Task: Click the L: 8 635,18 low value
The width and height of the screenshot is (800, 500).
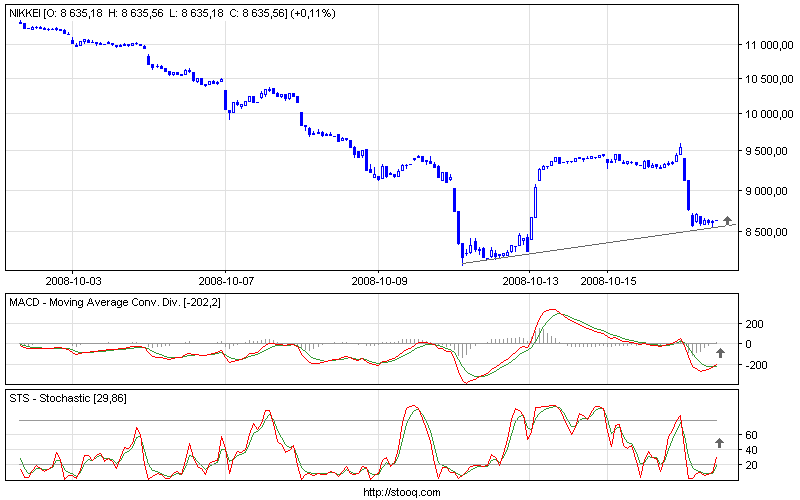Action: (x=196, y=14)
